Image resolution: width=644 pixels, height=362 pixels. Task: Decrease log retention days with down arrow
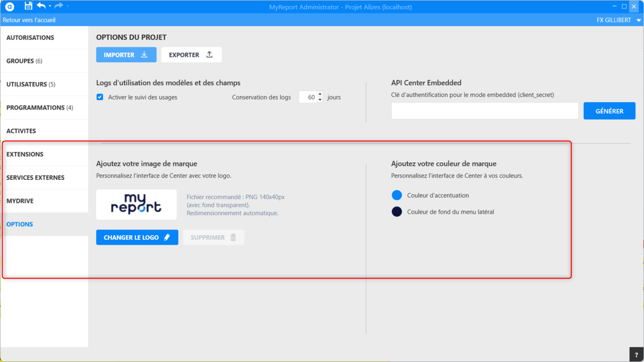click(320, 100)
